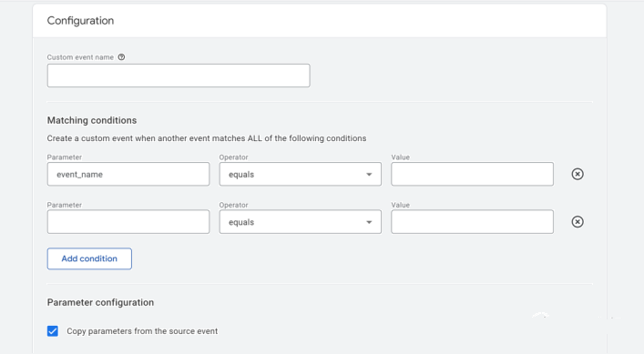Viewport: 644px width, 354px height.
Task: Focus the event_name Parameter field
Action: (x=128, y=175)
